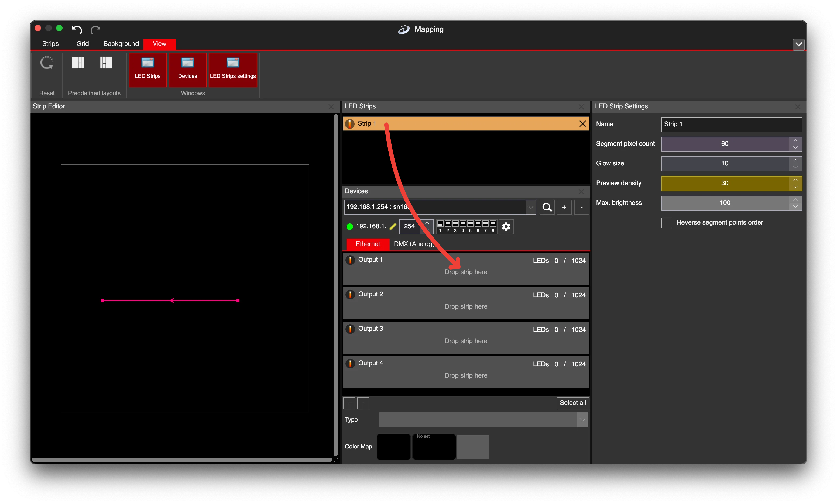
Task: Remove the device with the minus button
Action: (x=581, y=207)
